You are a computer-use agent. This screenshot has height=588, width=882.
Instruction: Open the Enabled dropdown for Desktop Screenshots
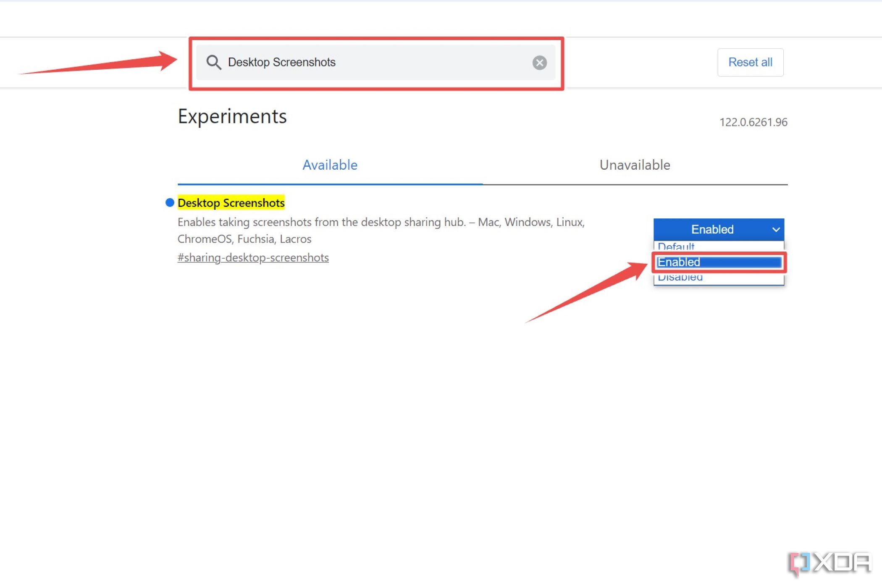[x=719, y=229]
